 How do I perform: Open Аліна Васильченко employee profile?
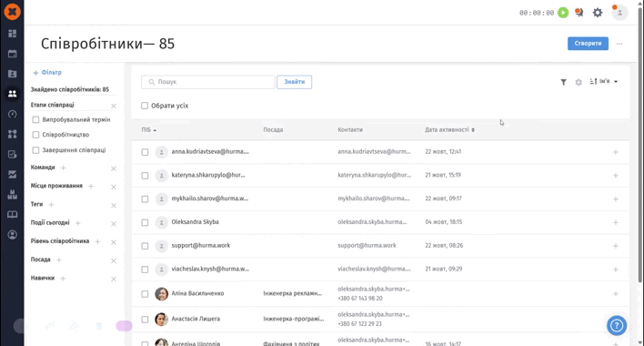coord(197,293)
